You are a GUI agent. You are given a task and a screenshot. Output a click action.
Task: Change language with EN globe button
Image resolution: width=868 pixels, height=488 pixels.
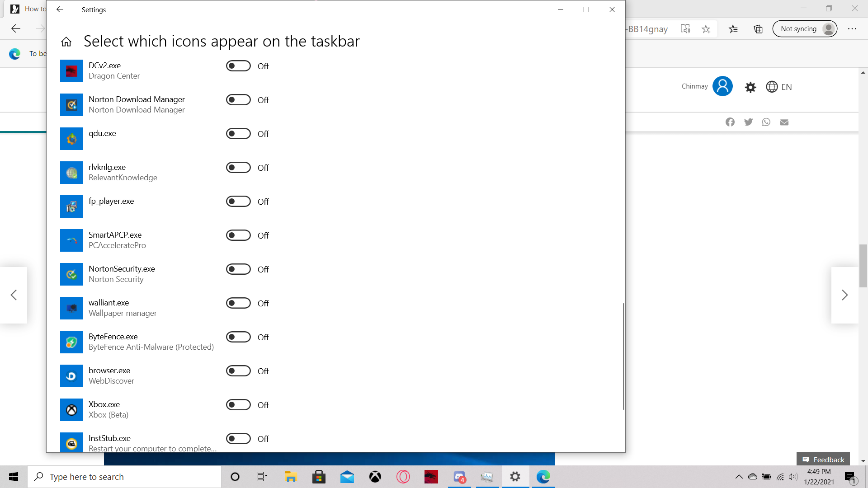[779, 87]
